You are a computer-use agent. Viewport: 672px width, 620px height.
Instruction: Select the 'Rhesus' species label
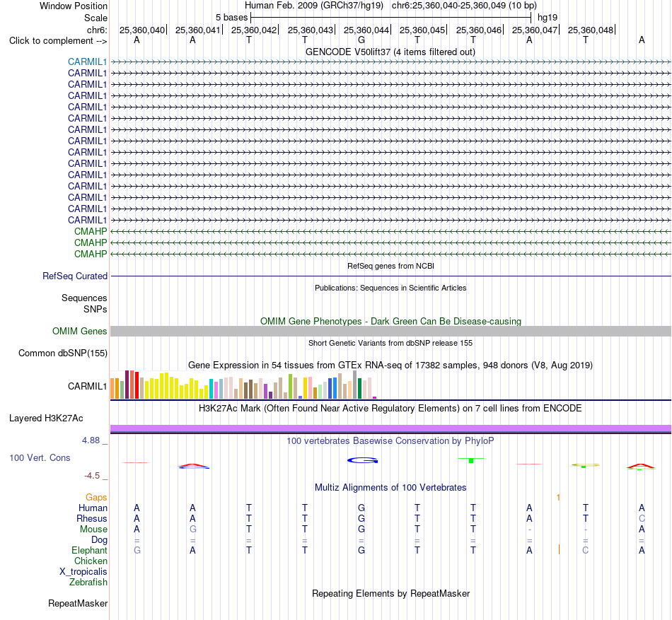(x=92, y=518)
